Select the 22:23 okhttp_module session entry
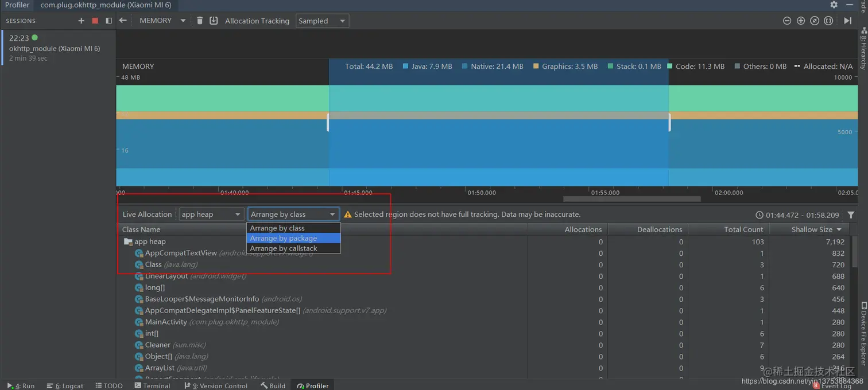Viewport: 868px width, 390px height. pos(59,48)
